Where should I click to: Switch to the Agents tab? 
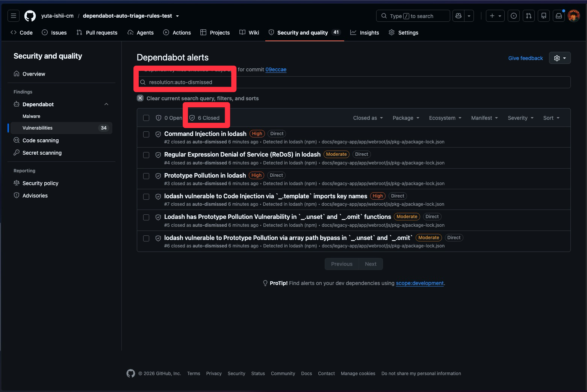pos(141,33)
